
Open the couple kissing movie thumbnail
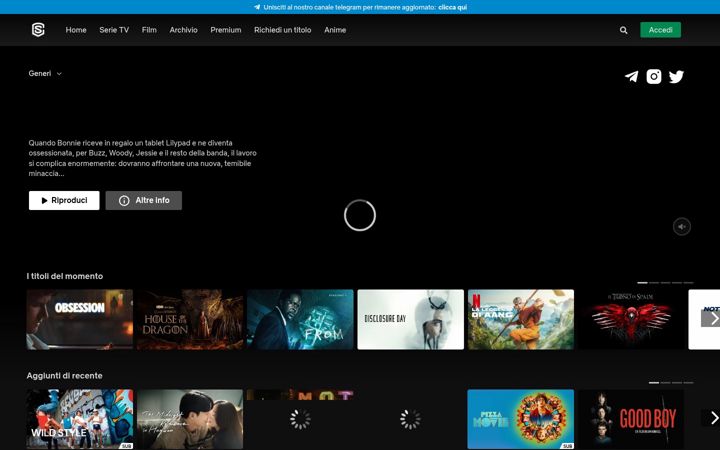click(x=190, y=419)
